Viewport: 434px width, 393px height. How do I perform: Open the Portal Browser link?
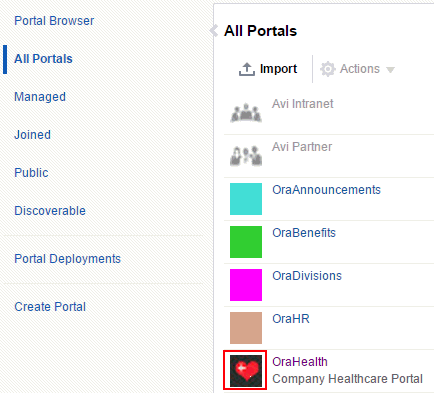click(54, 21)
